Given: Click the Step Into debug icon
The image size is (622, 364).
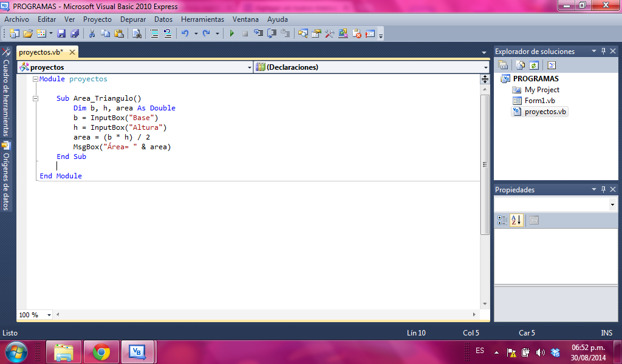Looking at the screenshot, I should pos(259,33).
